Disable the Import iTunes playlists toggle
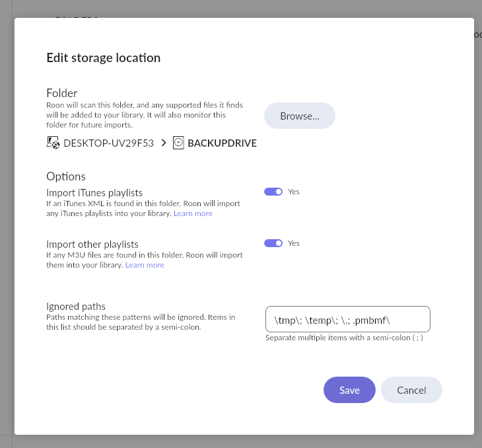 click(x=273, y=192)
